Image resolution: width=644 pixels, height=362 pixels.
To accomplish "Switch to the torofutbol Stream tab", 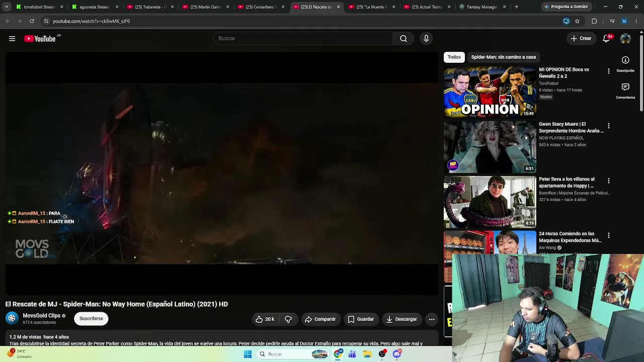I will (40, 7).
